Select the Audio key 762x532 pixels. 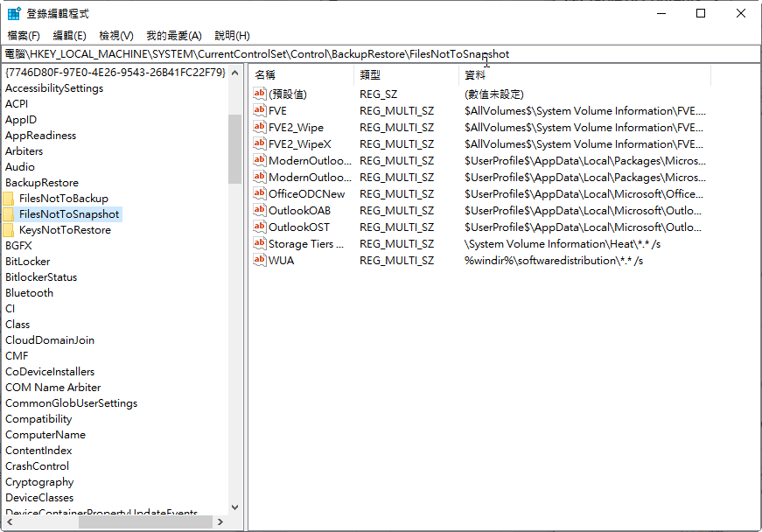pyautogui.click(x=20, y=166)
